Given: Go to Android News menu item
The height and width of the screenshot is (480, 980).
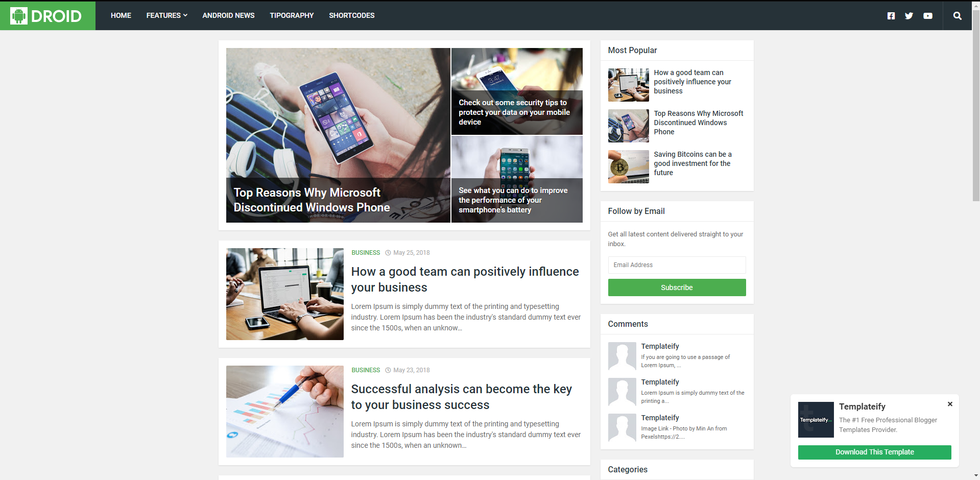Looking at the screenshot, I should click(228, 15).
